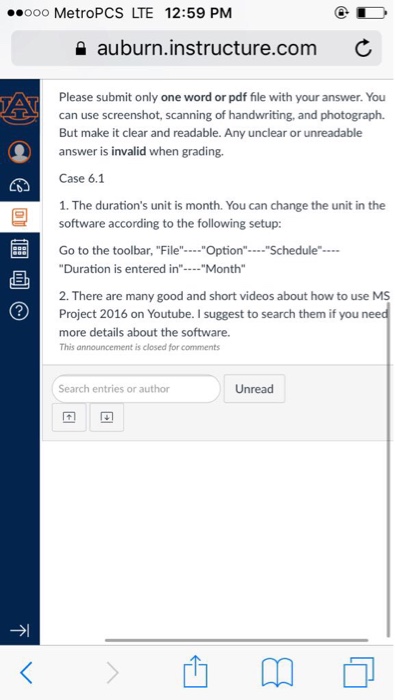Click the expand replies down-arrow button
The image size is (395, 700).
107,417
